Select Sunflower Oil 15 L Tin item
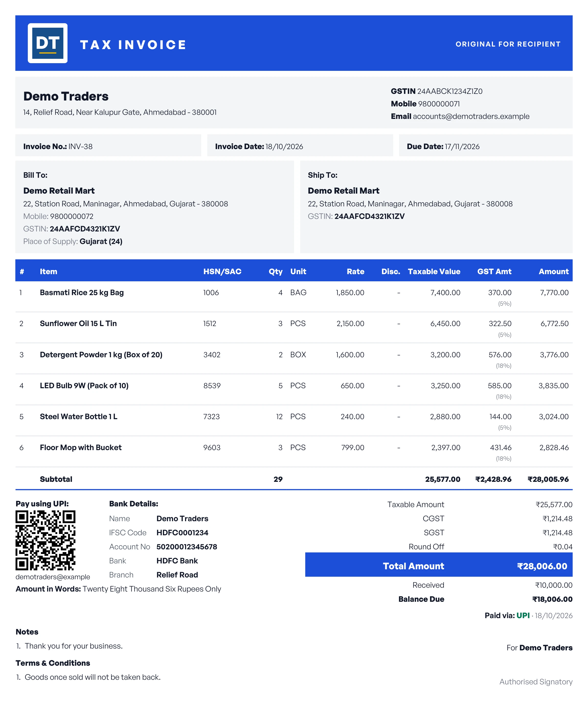 point(78,323)
